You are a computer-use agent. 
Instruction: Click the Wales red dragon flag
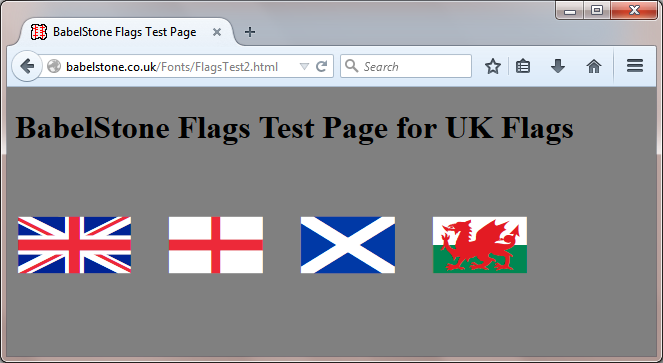tap(480, 245)
